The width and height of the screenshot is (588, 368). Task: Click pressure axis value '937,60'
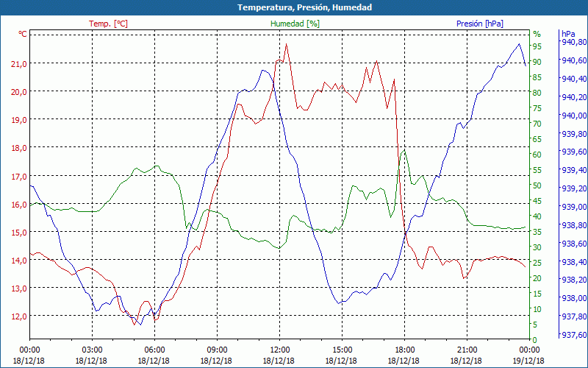575,335
